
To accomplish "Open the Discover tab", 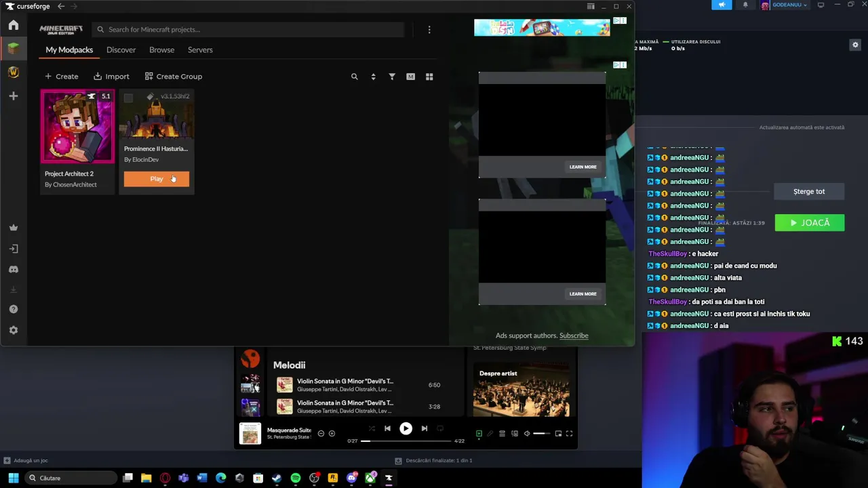I will click(121, 49).
